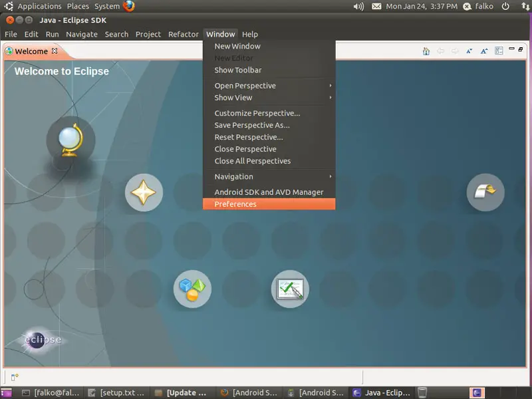Open the Applications menu in top panel

[x=39, y=7]
